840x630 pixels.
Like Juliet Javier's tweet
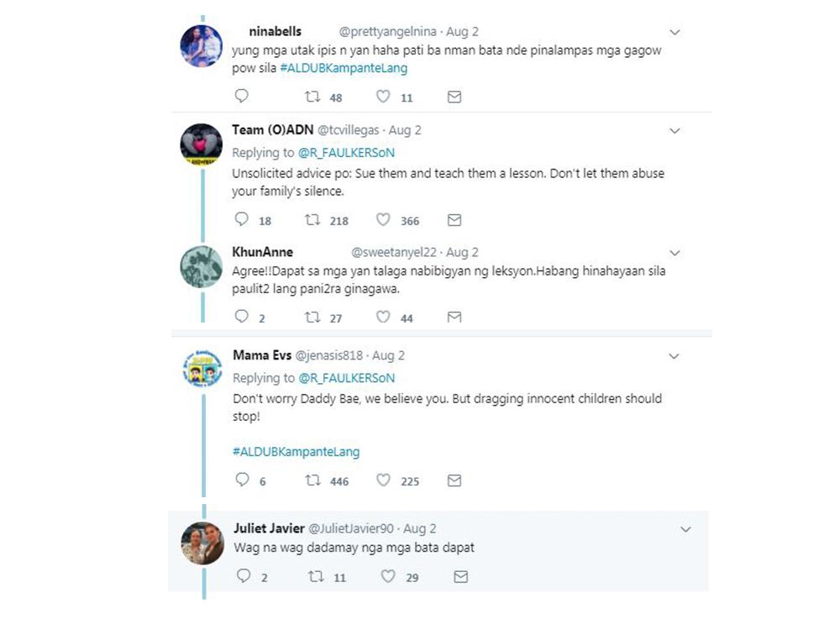click(388, 577)
